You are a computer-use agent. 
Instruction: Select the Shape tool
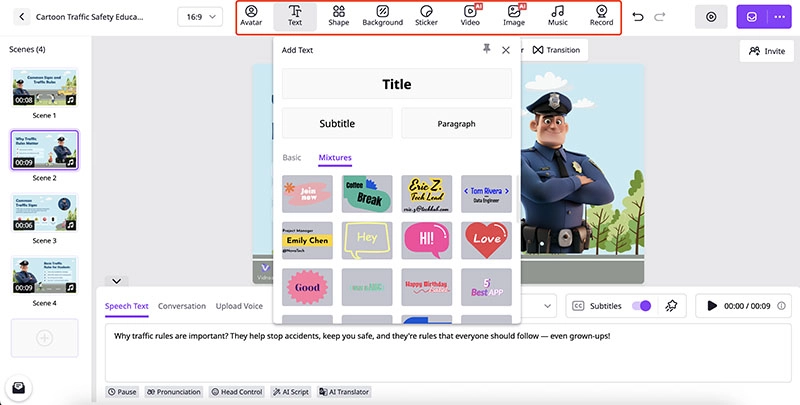click(x=339, y=16)
